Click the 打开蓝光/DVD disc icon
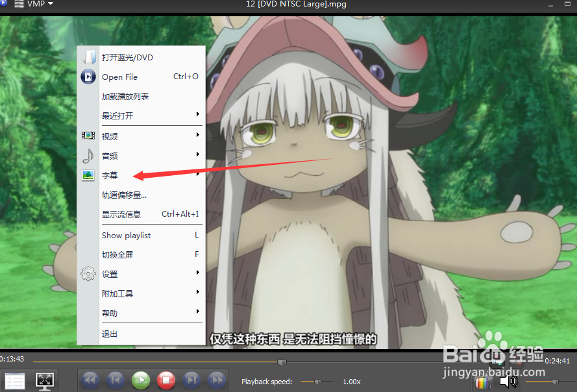This screenshot has width=577, height=392. (x=89, y=57)
